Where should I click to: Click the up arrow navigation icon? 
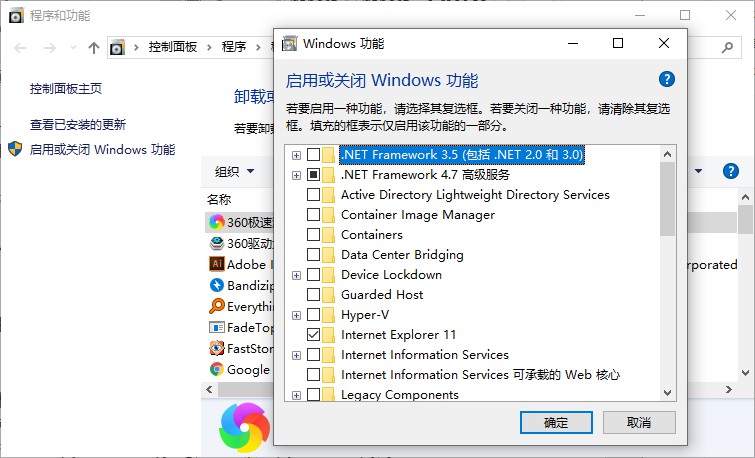click(94, 47)
